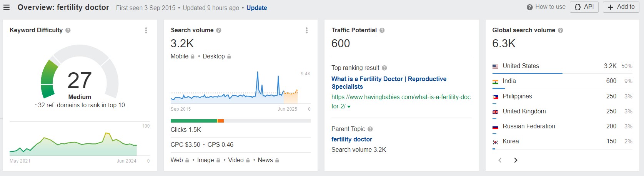Open the hamburger menu icon
The height and width of the screenshot is (176, 644).
click(7, 7)
